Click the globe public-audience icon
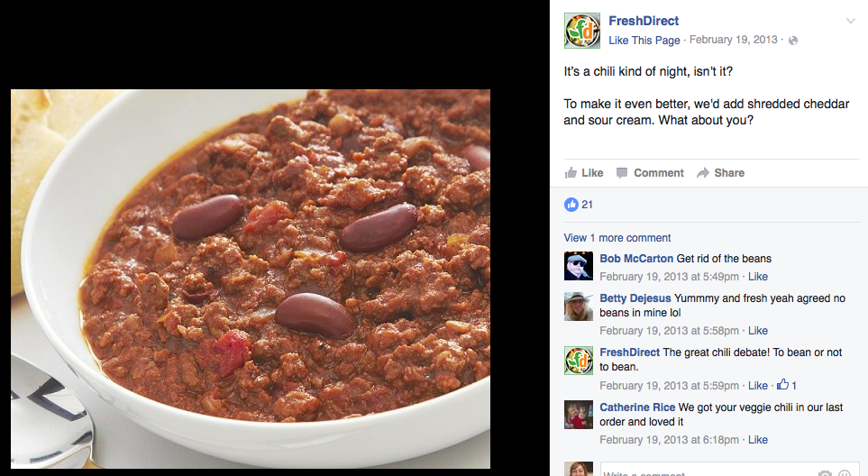This screenshot has width=868, height=476. click(792, 41)
